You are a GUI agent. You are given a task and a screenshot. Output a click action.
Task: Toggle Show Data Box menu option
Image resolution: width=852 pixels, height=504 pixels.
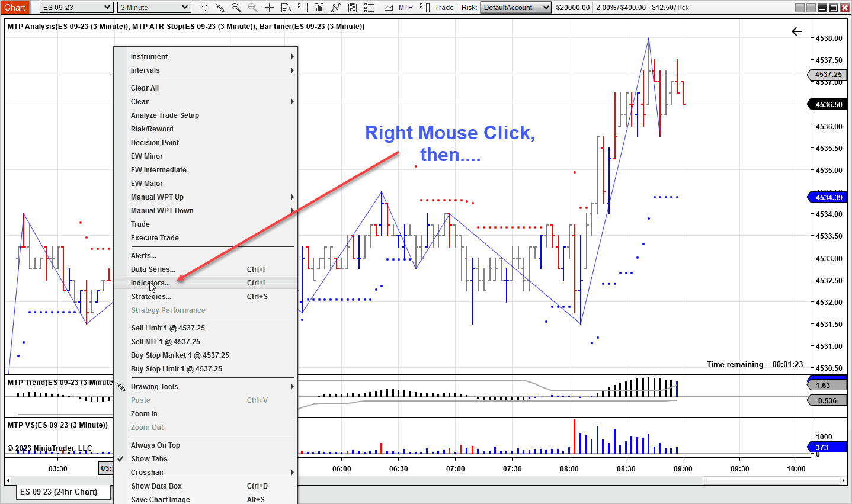[x=156, y=486]
